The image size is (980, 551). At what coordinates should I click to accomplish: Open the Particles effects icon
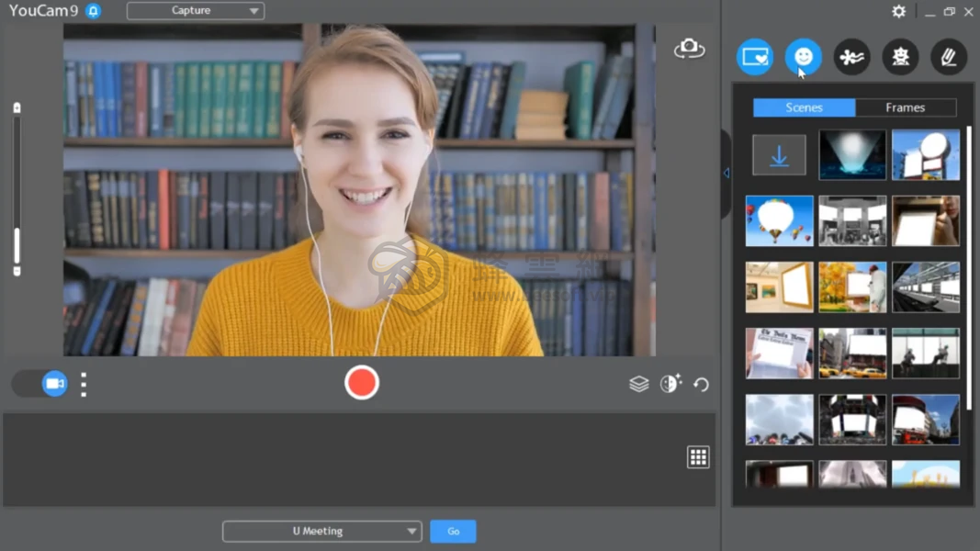coord(852,57)
